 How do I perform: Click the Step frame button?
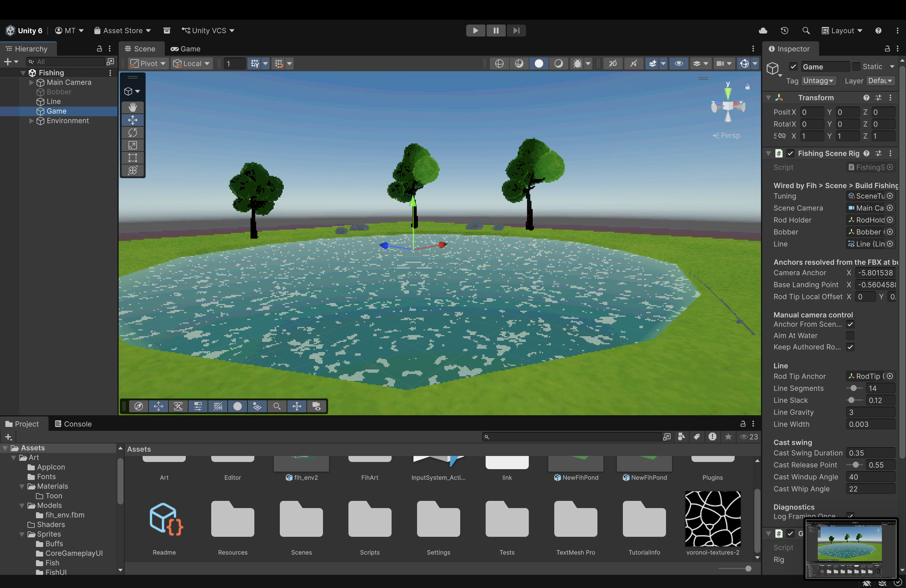pyautogui.click(x=516, y=31)
